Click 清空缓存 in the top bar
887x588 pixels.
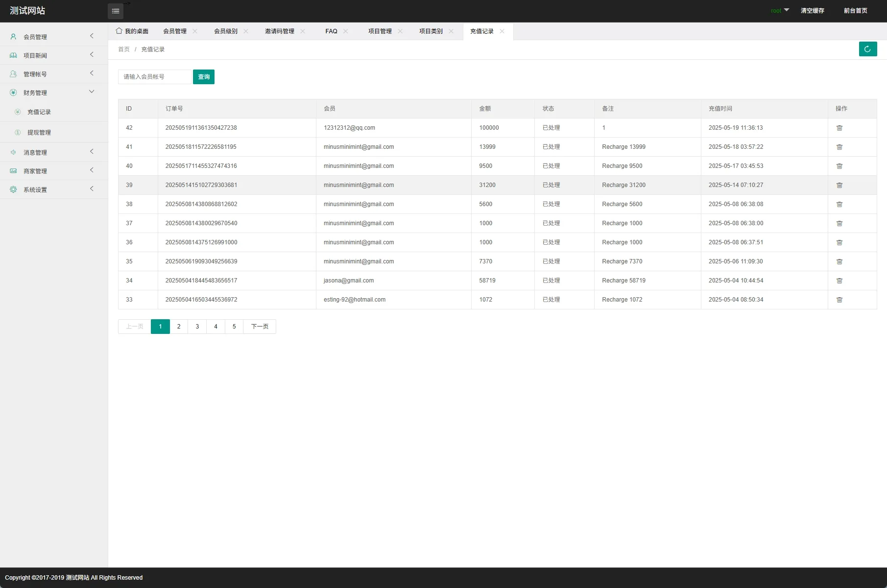(x=812, y=11)
